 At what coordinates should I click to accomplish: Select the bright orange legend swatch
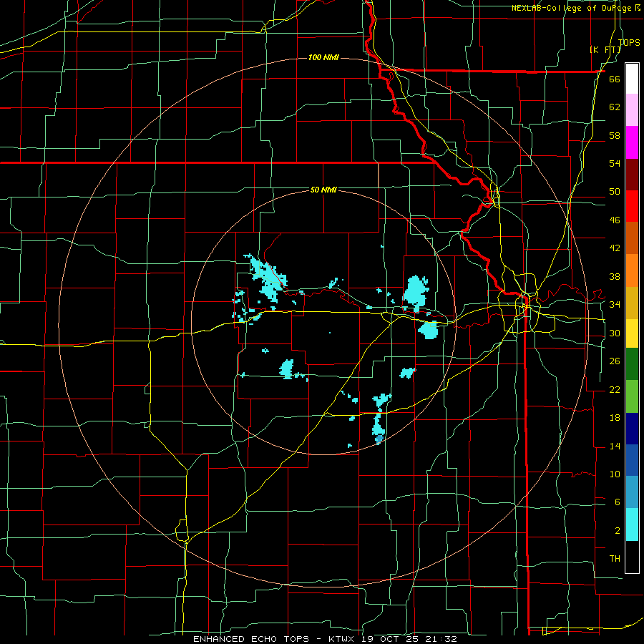(632, 270)
